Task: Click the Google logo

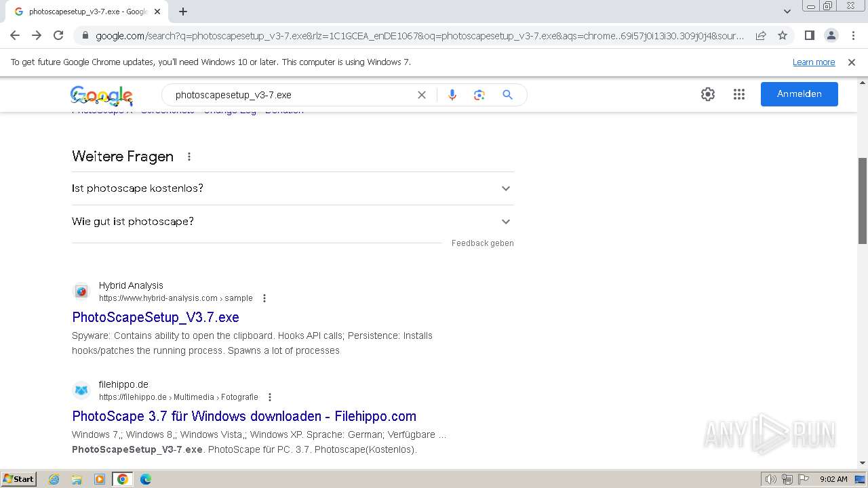Action: point(102,95)
